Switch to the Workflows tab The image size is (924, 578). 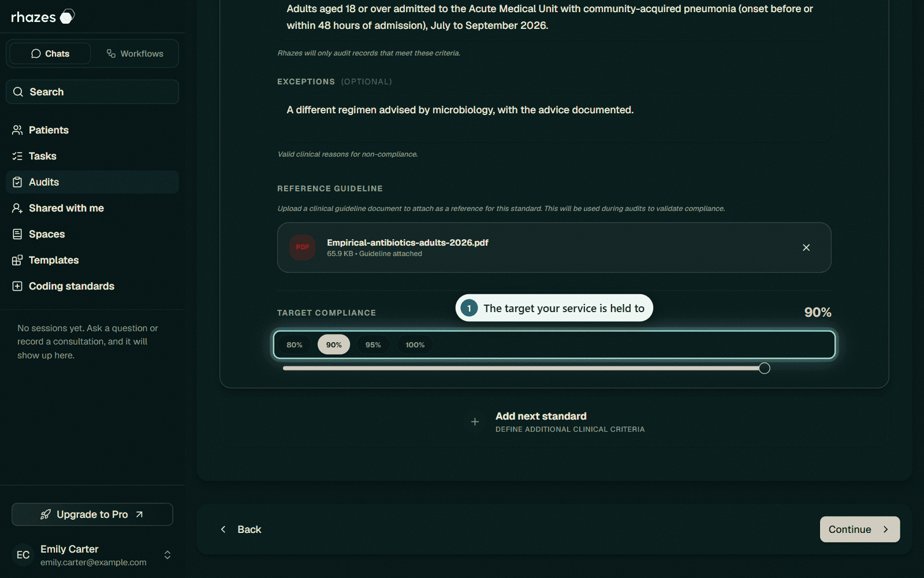coord(135,54)
